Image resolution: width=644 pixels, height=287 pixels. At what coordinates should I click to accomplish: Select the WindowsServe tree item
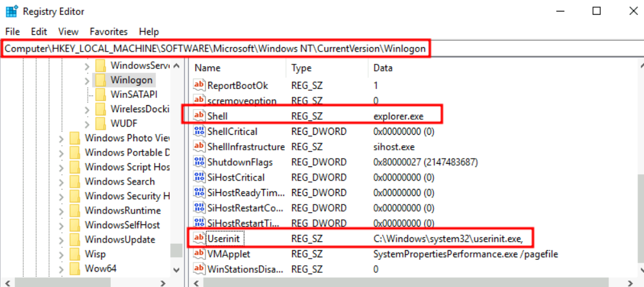[x=140, y=65]
